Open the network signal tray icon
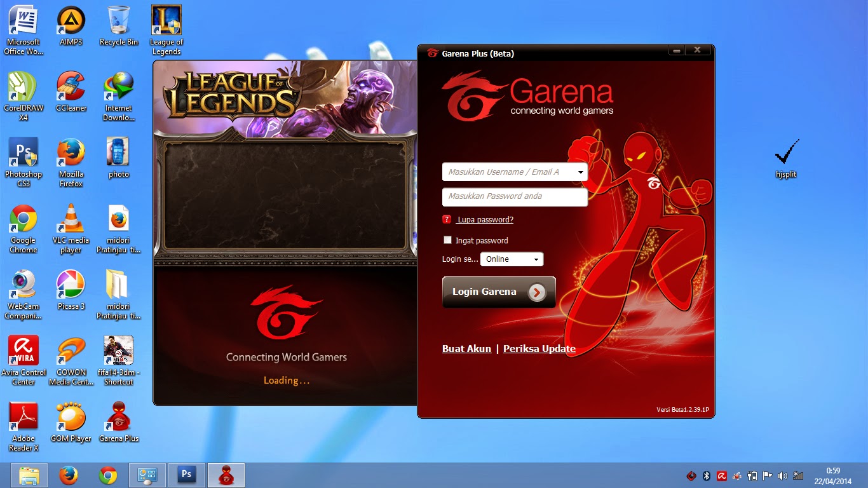This screenshot has width=868, height=488. (x=798, y=475)
